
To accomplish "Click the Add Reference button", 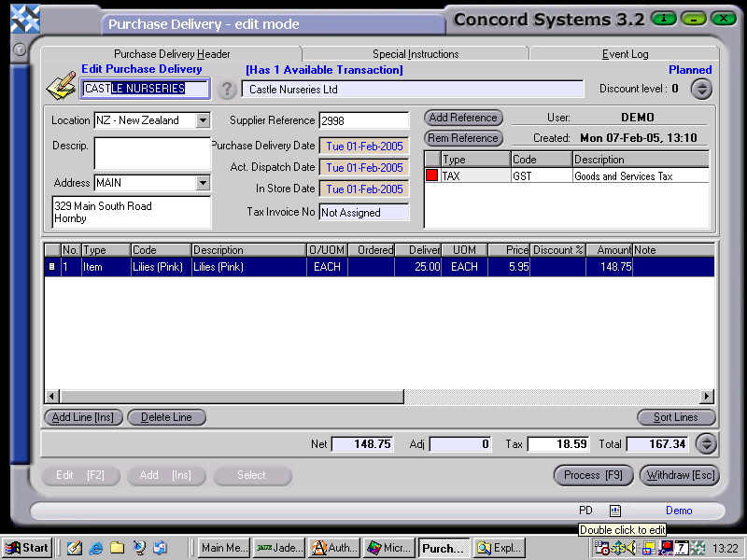I will pos(462,119).
